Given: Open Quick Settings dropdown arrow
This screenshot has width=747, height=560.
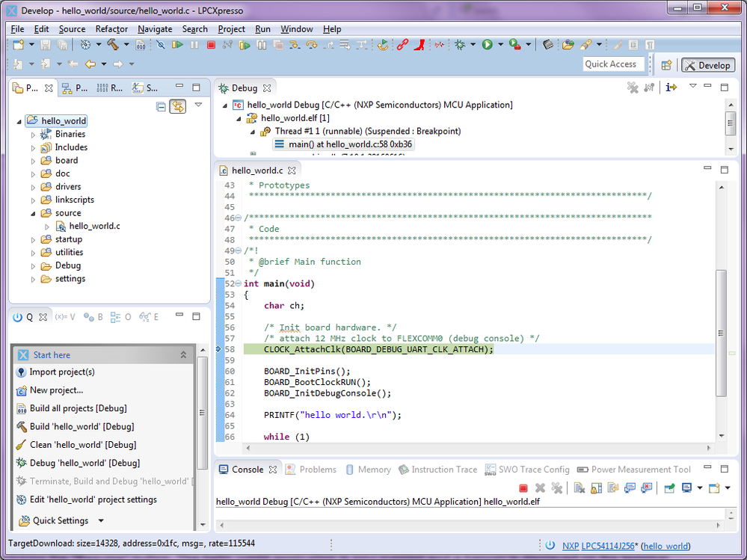Looking at the screenshot, I should (x=101, y=520).
